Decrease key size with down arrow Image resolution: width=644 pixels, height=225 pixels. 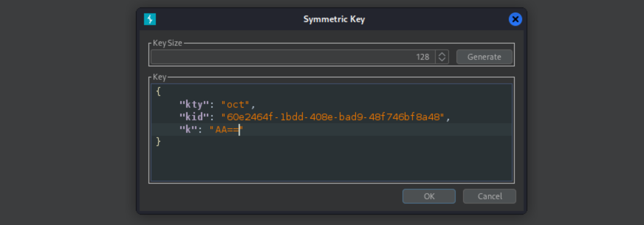point(442,60)
